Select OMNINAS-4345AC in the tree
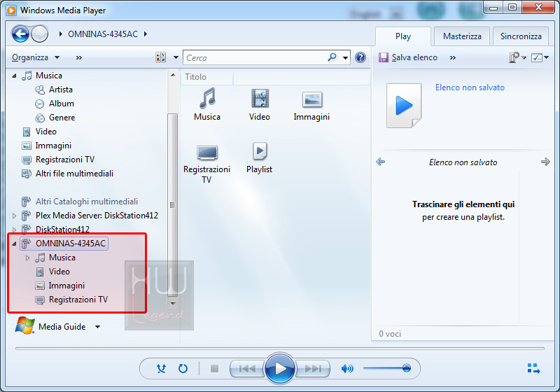 [64, 244]
